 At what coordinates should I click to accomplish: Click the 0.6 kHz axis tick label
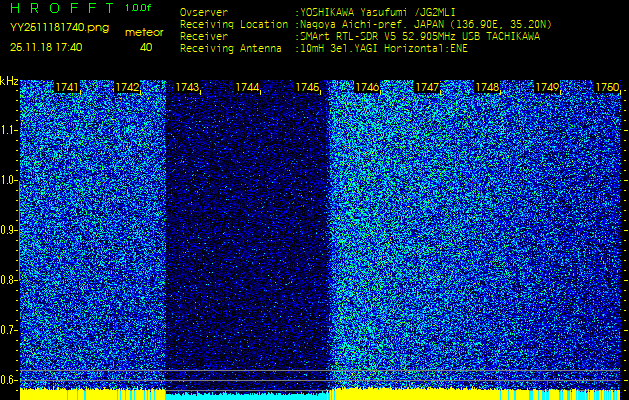(9, 380)
